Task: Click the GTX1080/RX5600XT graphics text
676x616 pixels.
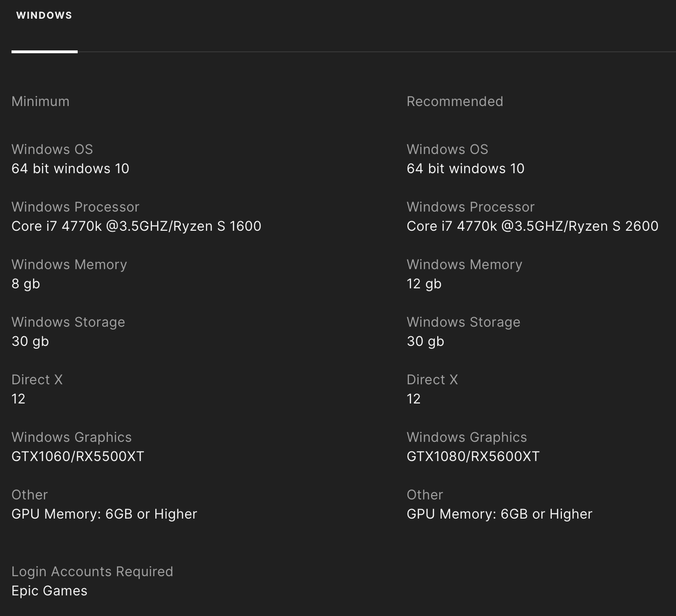Action: (473, 456)
